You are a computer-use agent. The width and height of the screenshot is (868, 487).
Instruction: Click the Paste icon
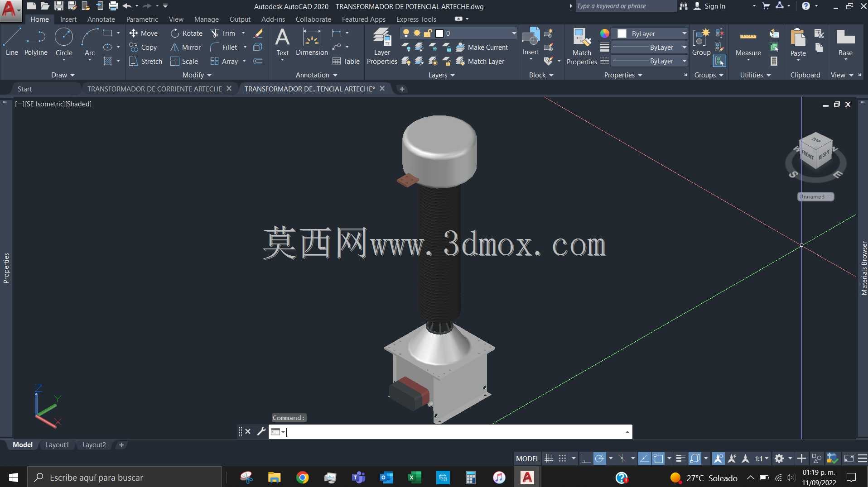[798, 38]
